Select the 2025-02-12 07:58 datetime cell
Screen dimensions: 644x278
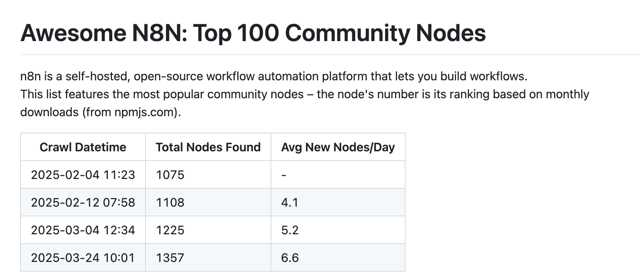click(x=83, y=203)
